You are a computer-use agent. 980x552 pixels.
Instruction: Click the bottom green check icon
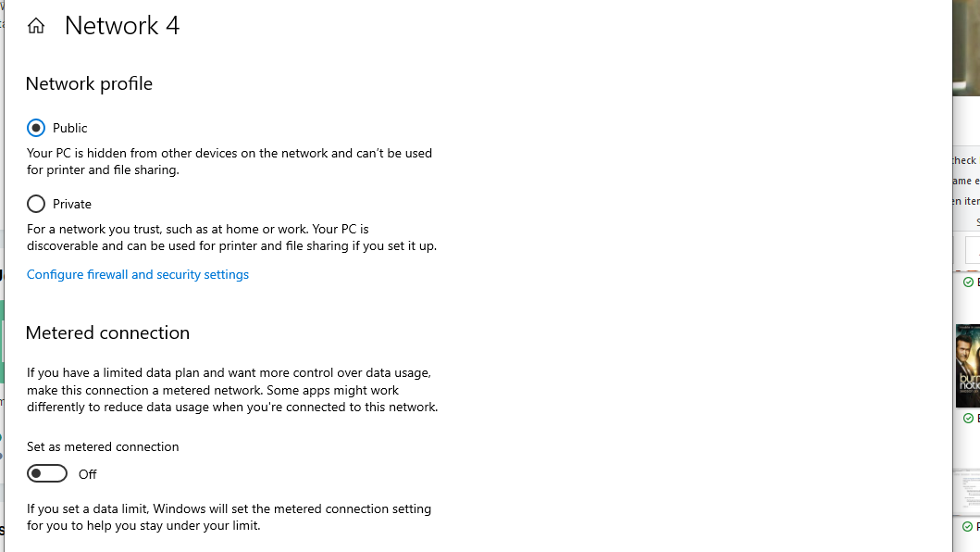click(968, 527)
